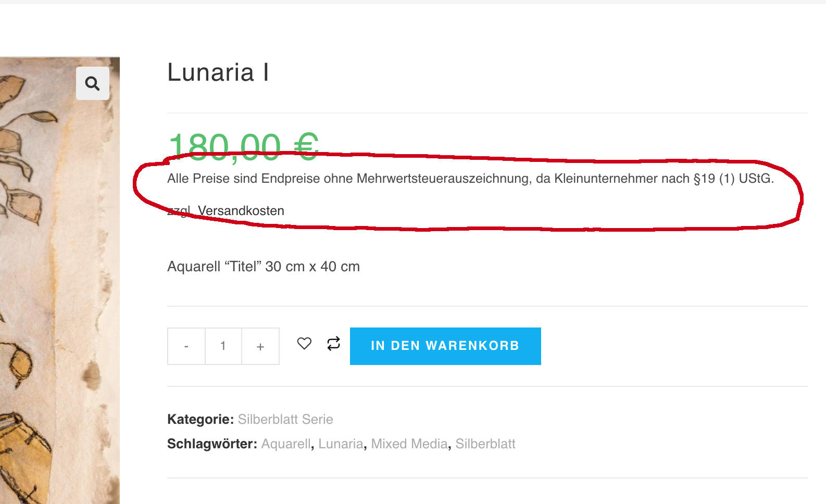Click the magnifier zoom icon on image
The image size is (826, 504).
(93, 83)
